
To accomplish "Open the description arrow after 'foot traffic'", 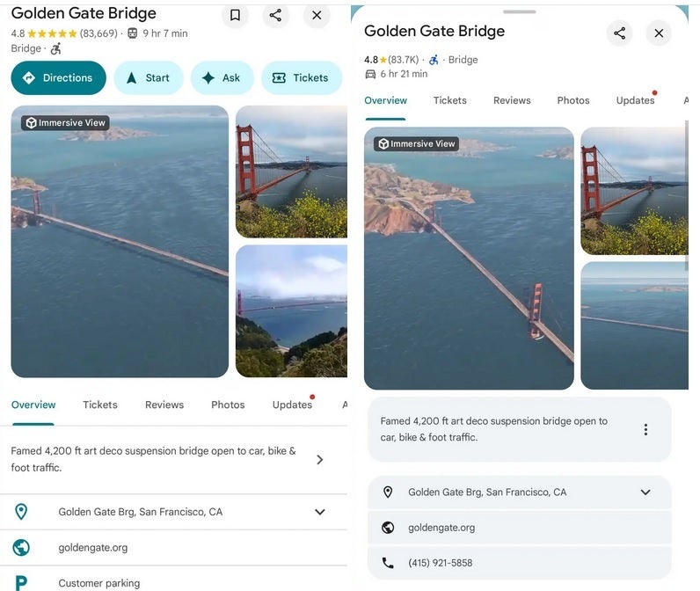I will [319, 459].
